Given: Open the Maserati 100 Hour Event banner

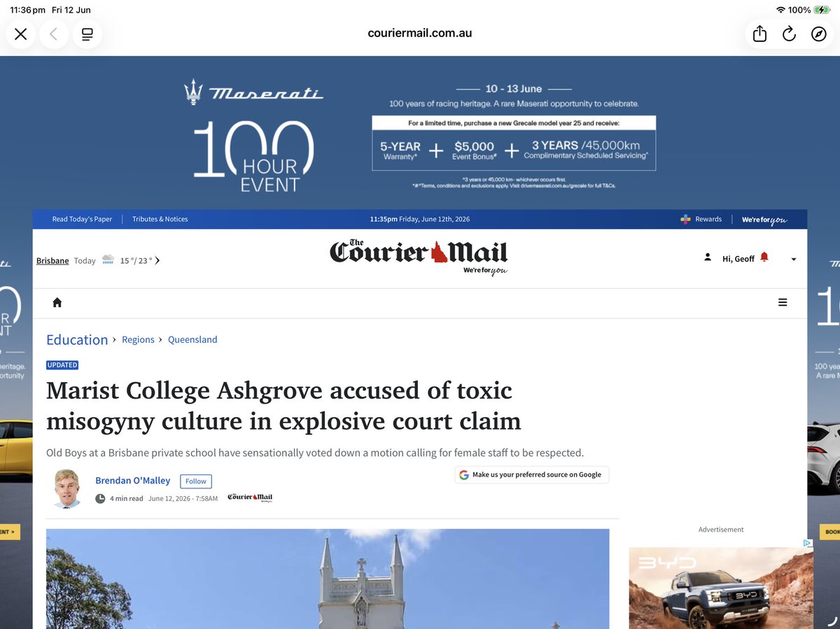Looking at the screenshot, I should coord(420,133).
